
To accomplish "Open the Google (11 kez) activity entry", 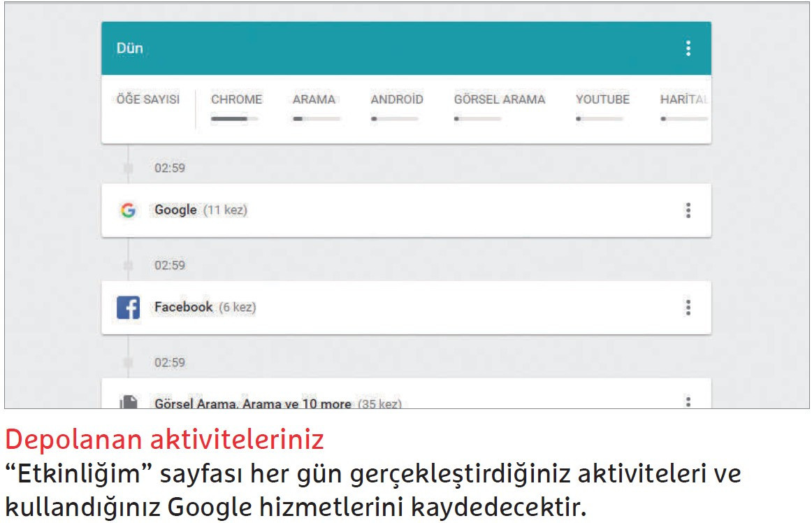I will (406, 210).
